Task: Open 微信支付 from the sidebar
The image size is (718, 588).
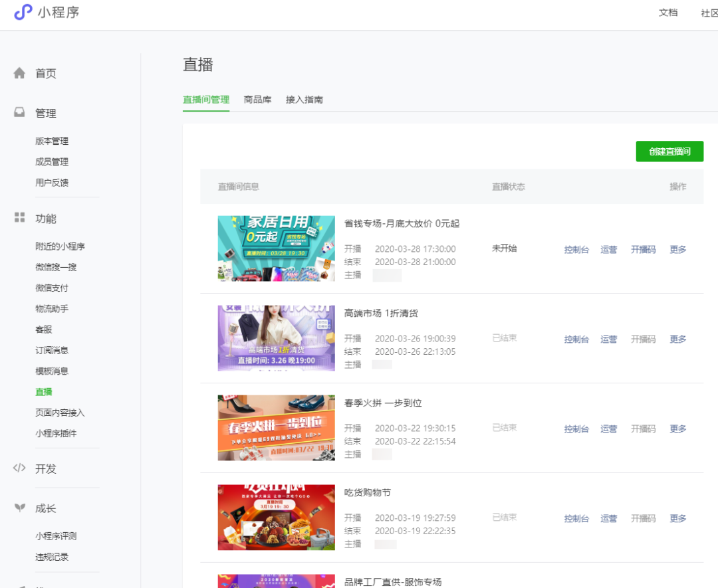Action: pyautogui.click(x=51, y=287)
